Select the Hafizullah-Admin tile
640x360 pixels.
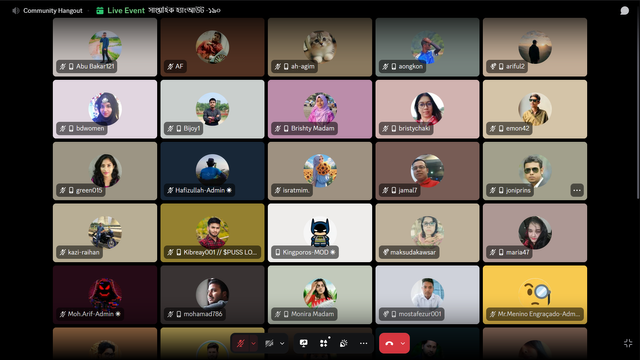pos(212,171)
